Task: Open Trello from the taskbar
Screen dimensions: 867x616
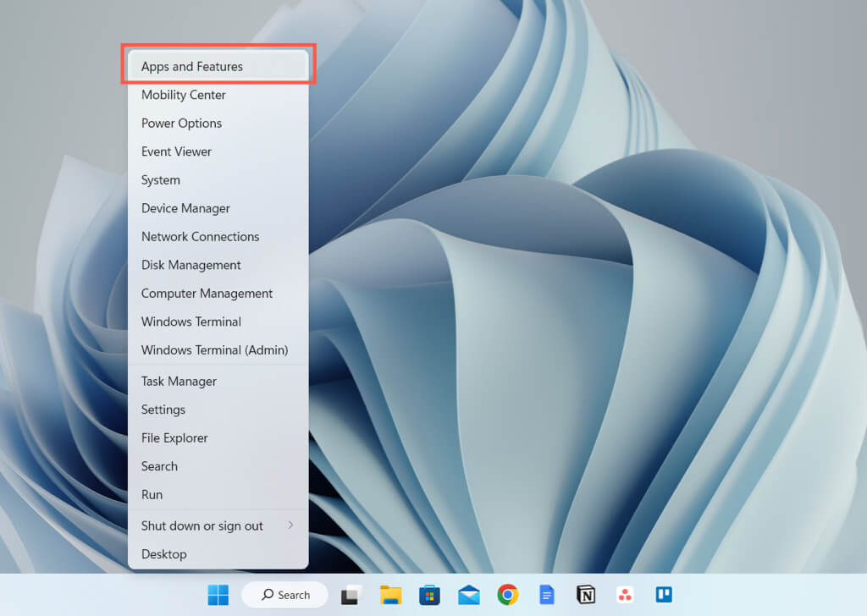Action: (664, 595)
